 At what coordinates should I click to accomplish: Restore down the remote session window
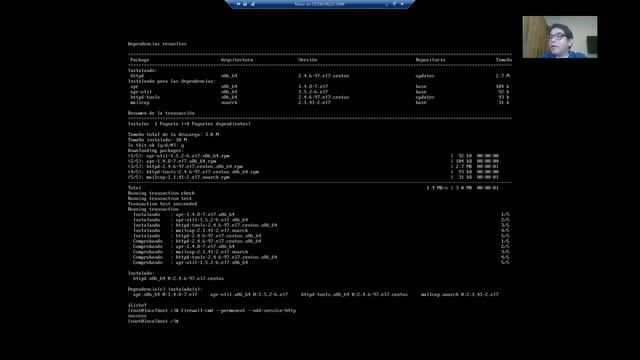pyautogui.click(x=394, y=4)
